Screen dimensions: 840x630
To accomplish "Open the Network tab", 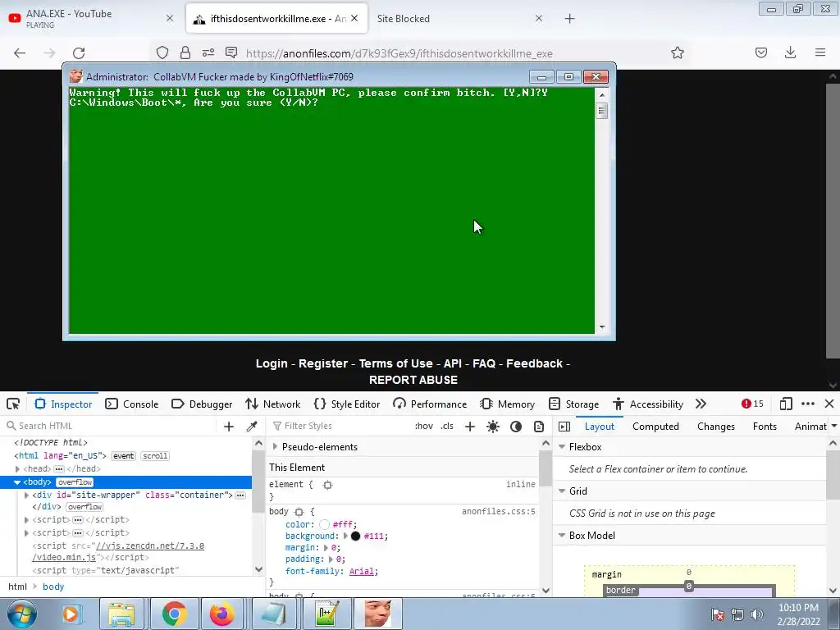I will pos(272,404).
